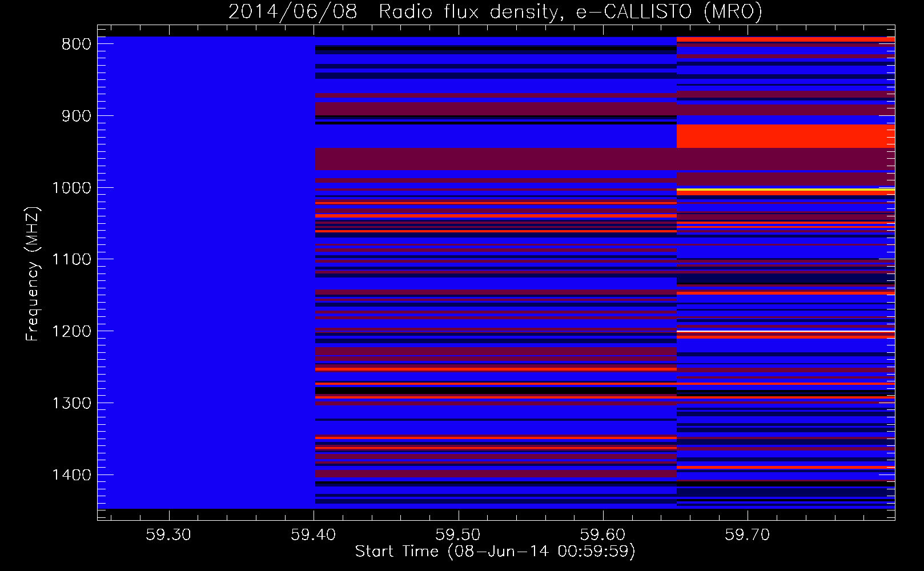The width and height of the screenshot is (924, 571).
Task: Click the 59.70 time tick label
Action: 747,534
